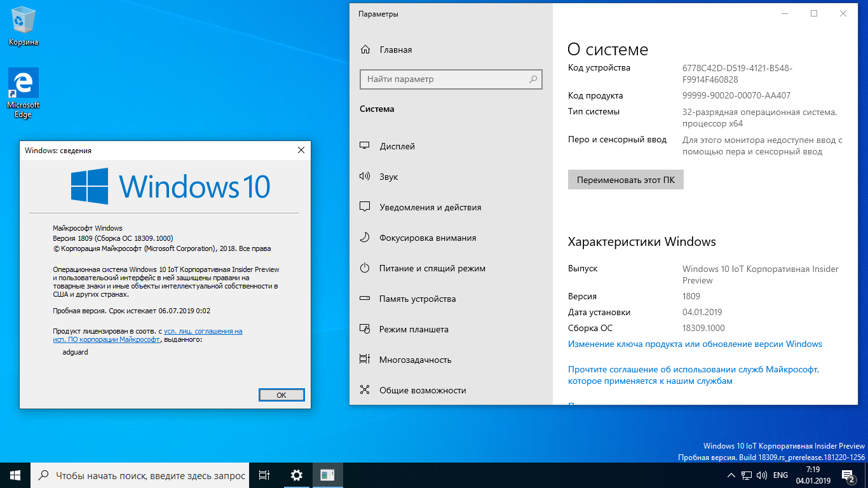Close the Windows: сведения dialog
868x488 pixels.
pyautogui.click(x=301, y=150)
